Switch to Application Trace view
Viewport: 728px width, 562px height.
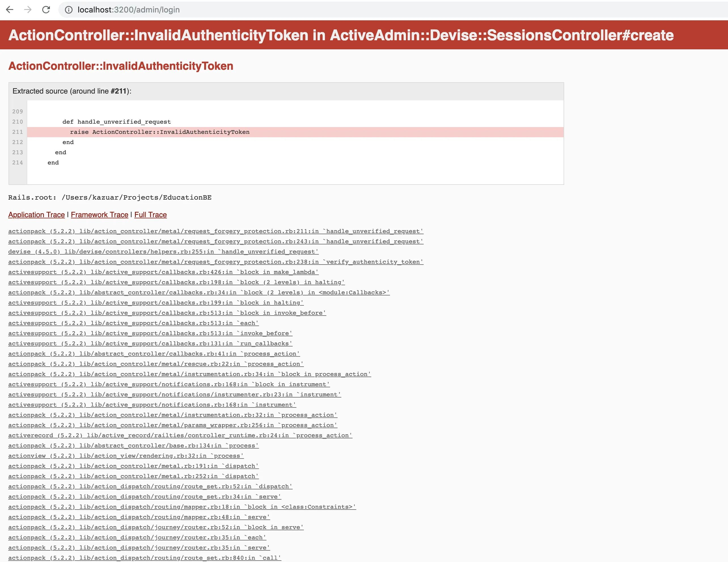36,215
